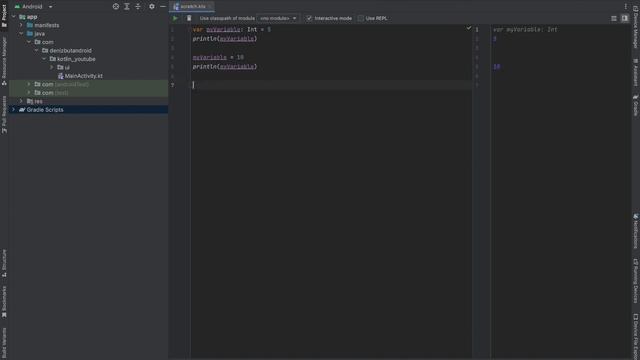Expand the com (test) package

[29, 93]
